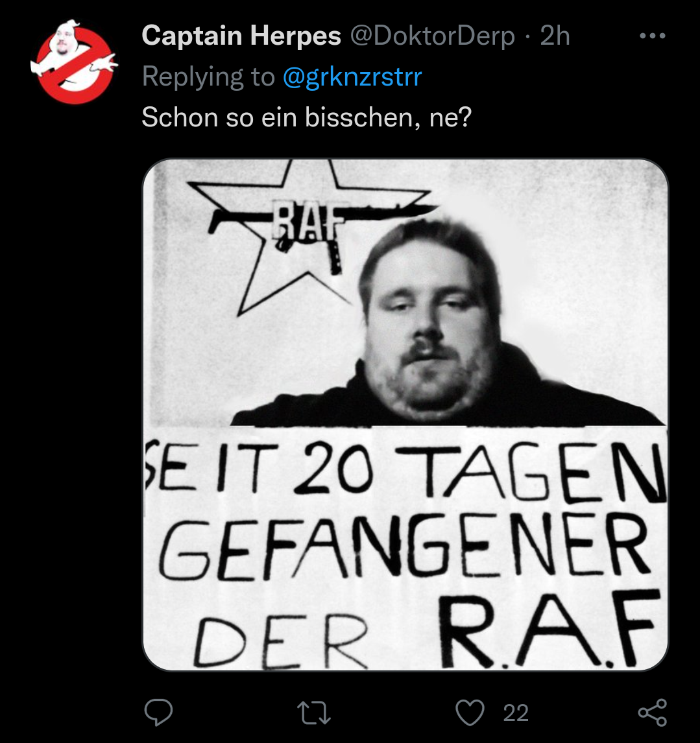Click the reply speech bubble icon
Image resolution: width=700 pixels, height=743 pixels.
(158, 712)
